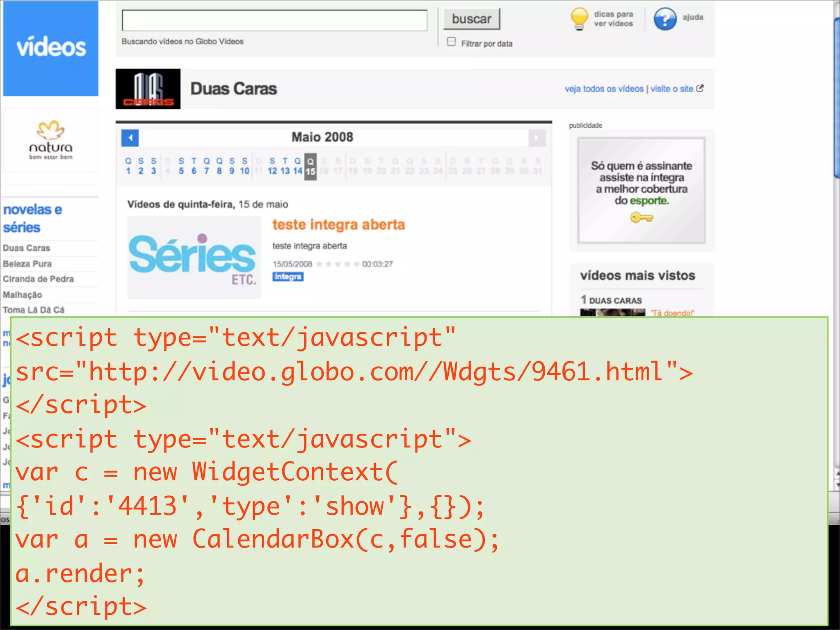Click the íntegra badge
Screen dimensions: 840x630
[288, 277]
